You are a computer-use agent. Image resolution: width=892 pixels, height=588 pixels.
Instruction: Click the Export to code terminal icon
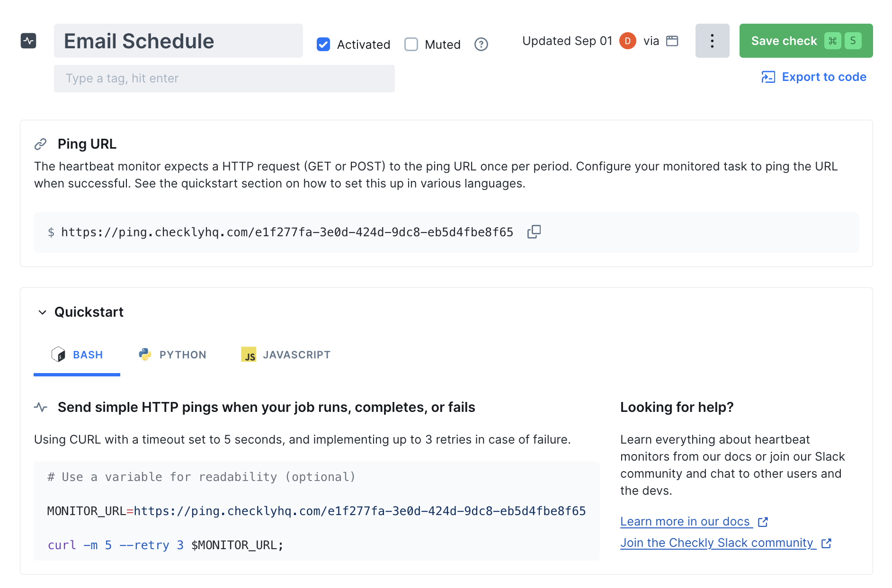[768, 77]
